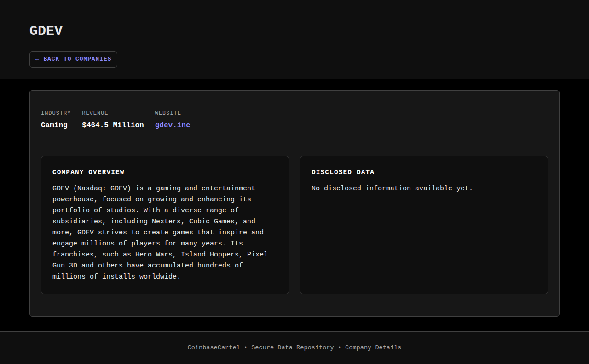Select the $464.5 Million revenue value
Image resolution: width=589 pixels, height=364 pixels.
[x=113, y=125]
